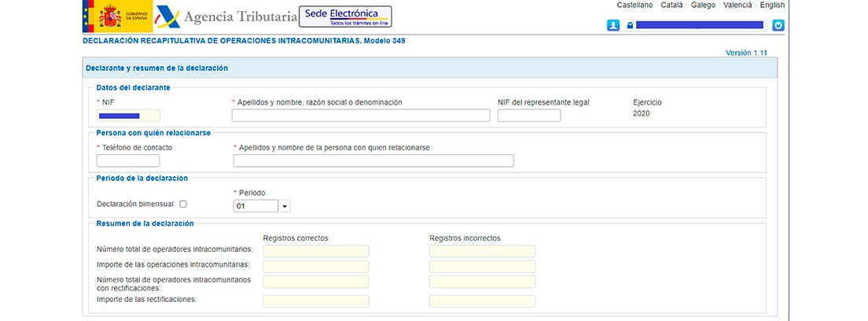Click Registros correctos importe de rectificaciones field

point(316,301)
